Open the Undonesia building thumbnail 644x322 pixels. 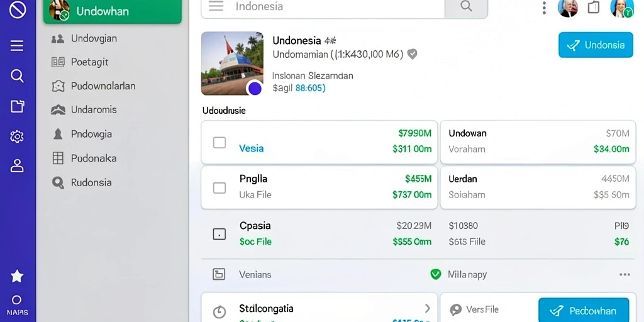[232, 64]
